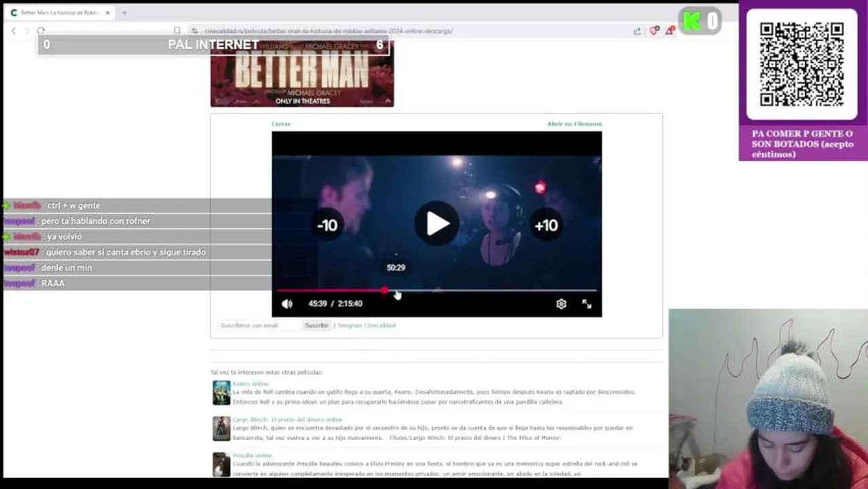Click the Keanu movie poster thumbnail
Screen dimensions: 868x489
click(x=221, y=393)
